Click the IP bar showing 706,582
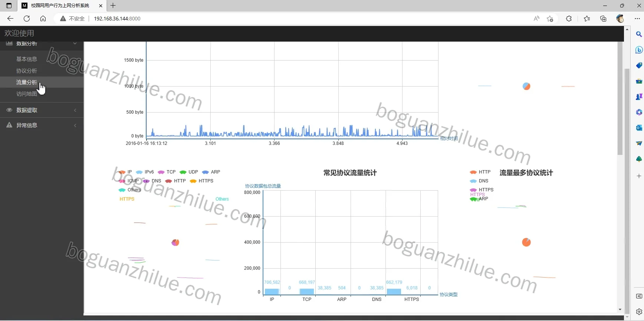This screenshot has height=321, width=644. click(x=272, y=292)
